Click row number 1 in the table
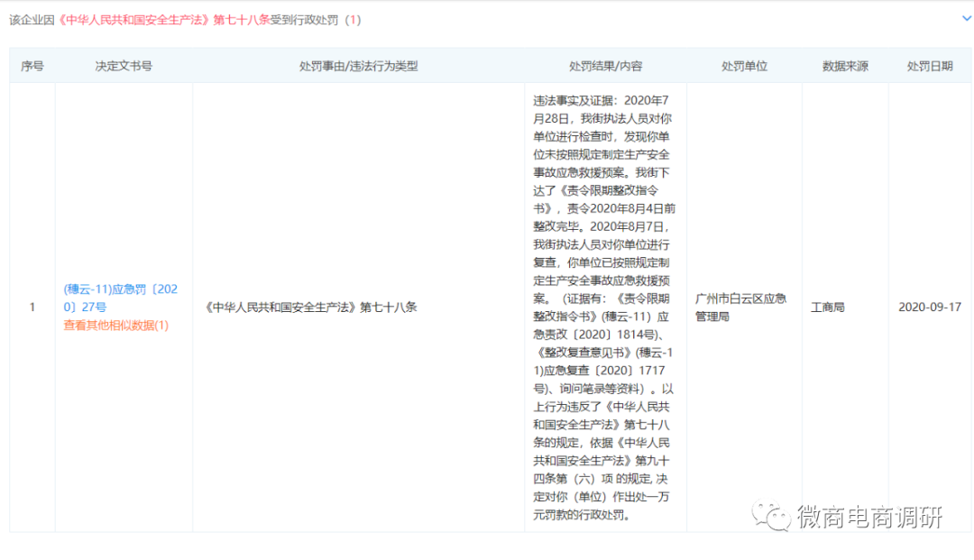This screenshot has height=560, width=974. coord(32,307)
